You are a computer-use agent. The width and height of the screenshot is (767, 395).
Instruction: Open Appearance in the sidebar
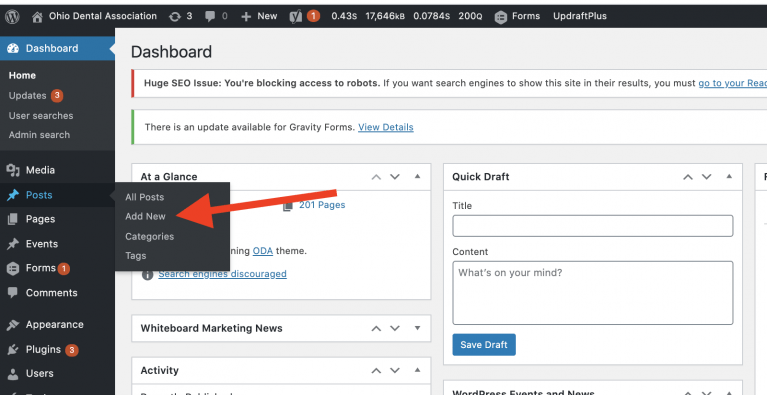54,325
